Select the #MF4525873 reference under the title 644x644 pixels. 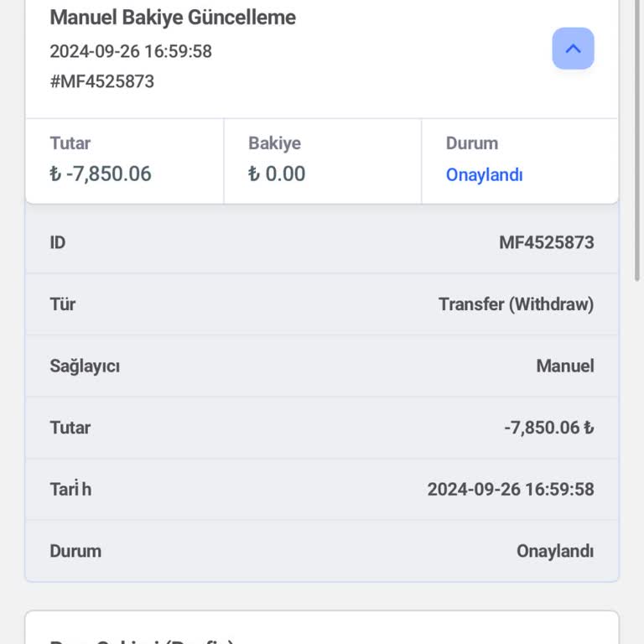[101, 81]
